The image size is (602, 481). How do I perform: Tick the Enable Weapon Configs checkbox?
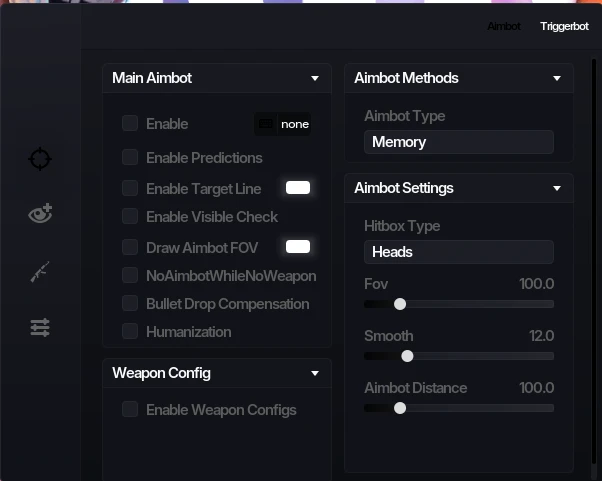point(130,409)
